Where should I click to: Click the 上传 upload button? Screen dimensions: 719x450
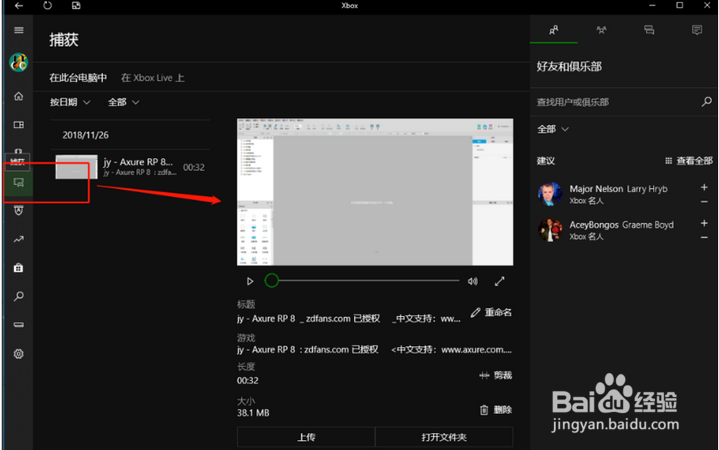(x=306, y=437)
